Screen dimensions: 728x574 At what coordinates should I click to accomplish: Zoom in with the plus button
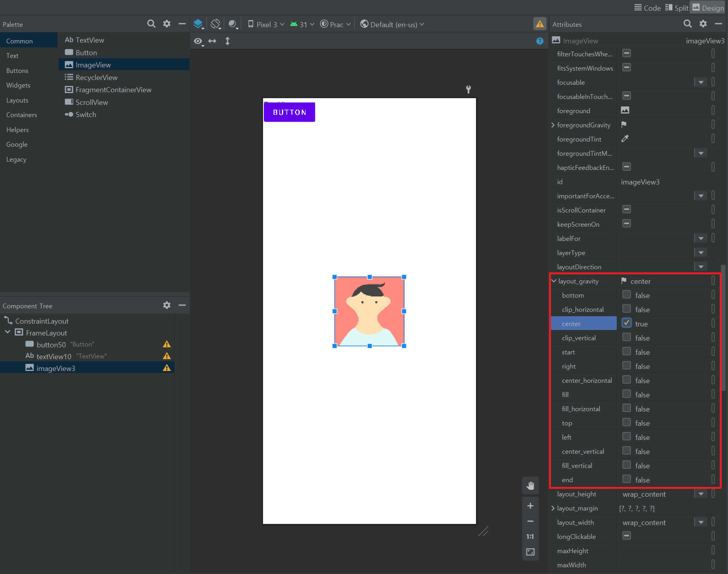click(530, 506)
